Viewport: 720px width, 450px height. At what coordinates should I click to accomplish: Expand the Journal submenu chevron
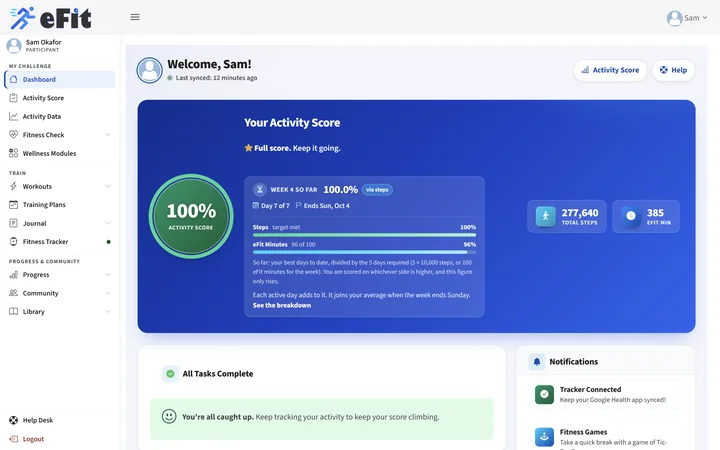[107, 223]
